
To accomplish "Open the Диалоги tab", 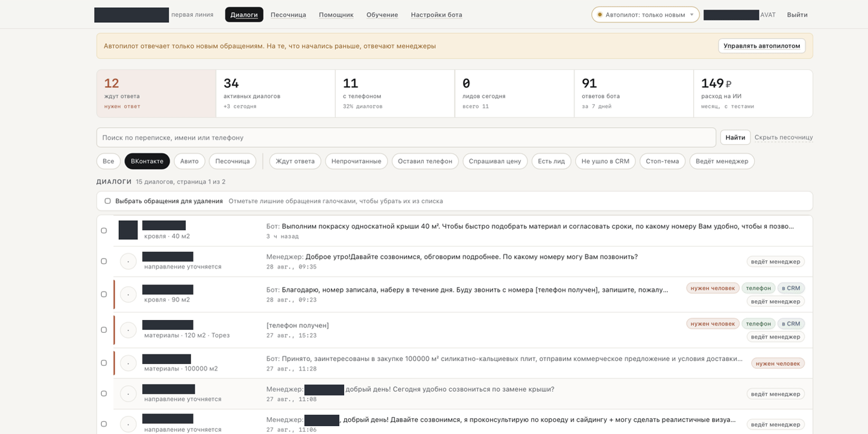I will point(244,14).
